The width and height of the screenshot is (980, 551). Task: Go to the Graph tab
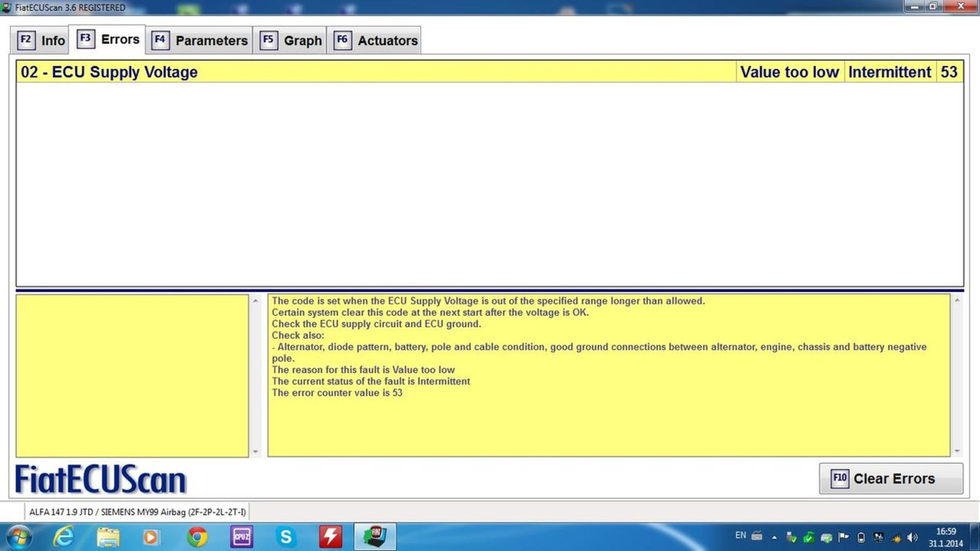click(291, 41)
